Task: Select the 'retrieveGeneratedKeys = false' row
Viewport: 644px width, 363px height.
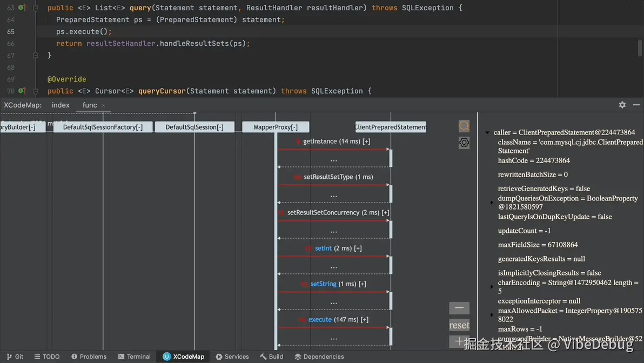Action: click(544, 189)
